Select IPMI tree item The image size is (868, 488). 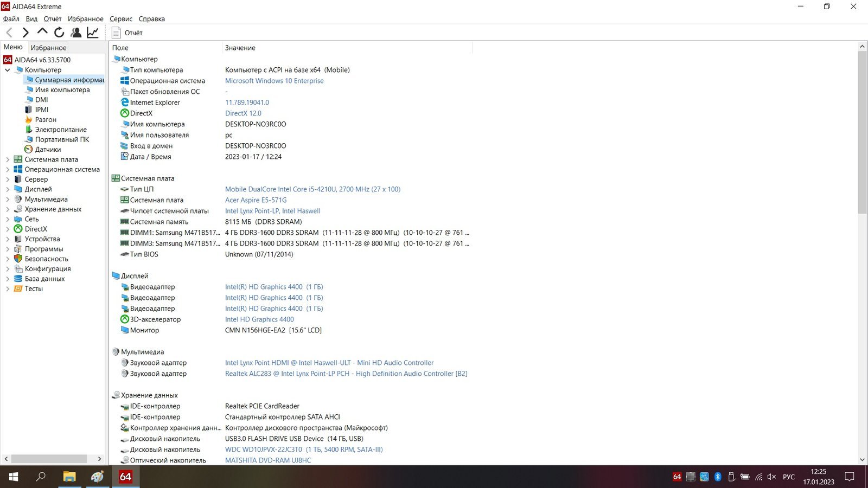41,110
